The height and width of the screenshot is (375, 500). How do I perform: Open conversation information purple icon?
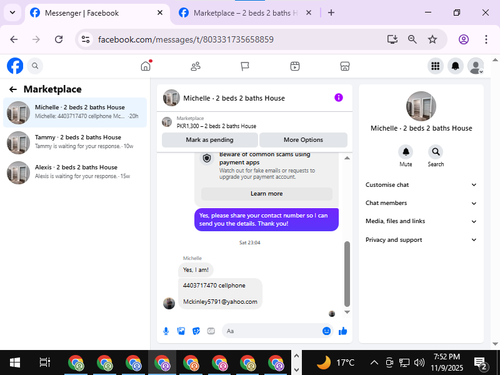pyautogui.click(x=339, y=98)
